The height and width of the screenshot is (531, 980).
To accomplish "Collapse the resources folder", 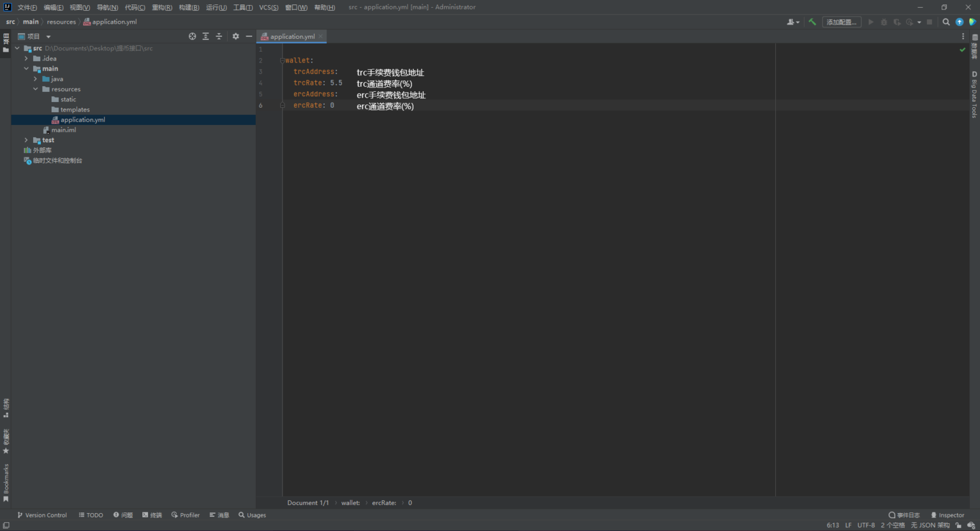I will pos(35,89).
